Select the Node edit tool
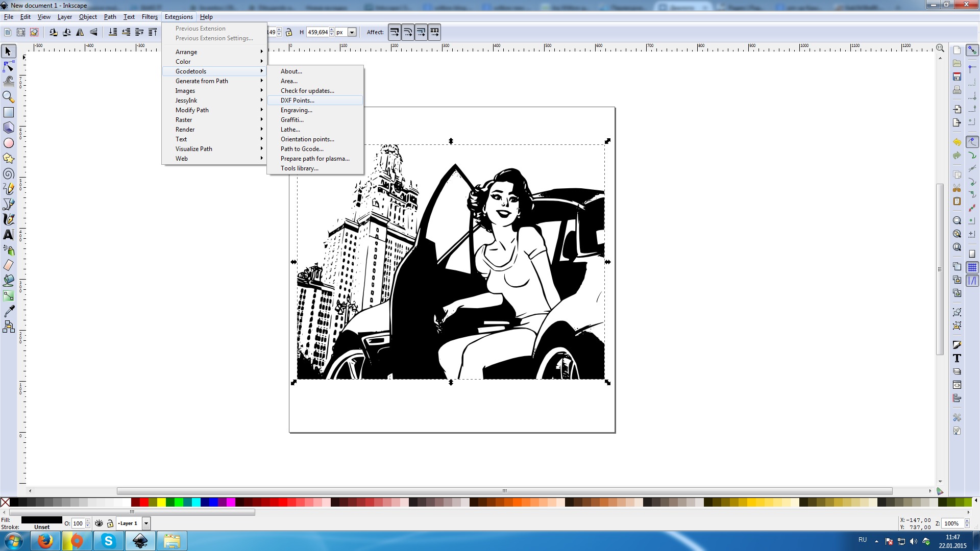This screenshot has height=551, width=980. [x=9, y=66]
